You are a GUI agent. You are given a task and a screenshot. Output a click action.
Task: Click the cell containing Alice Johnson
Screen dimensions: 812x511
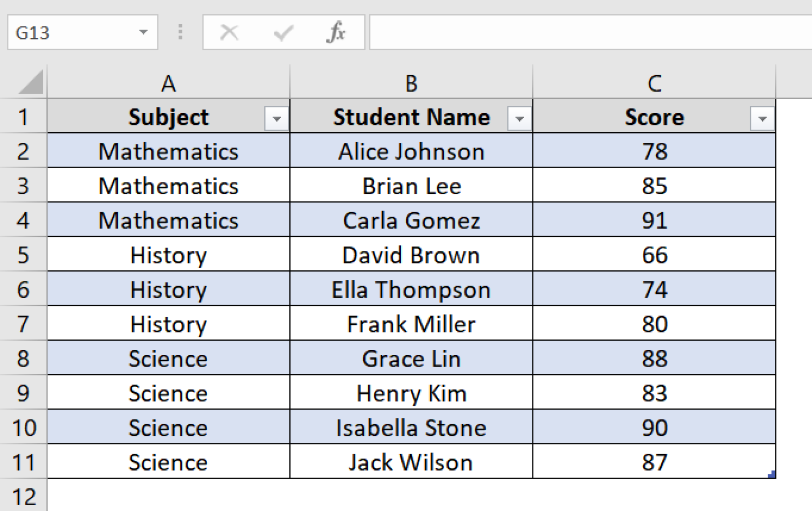click(x=411, y=151)
